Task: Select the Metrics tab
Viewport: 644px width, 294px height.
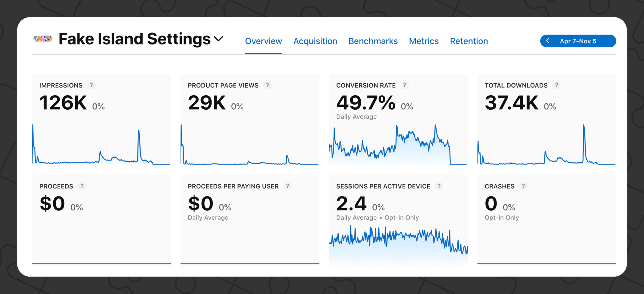Action: [424, 41]
